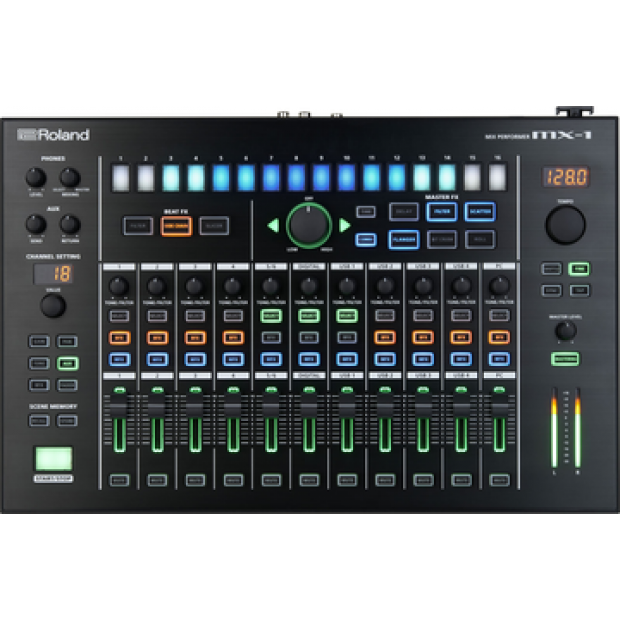Click the Phones Mixing knob
Screen dimensions: 620x620
click(x=70, y=178)
